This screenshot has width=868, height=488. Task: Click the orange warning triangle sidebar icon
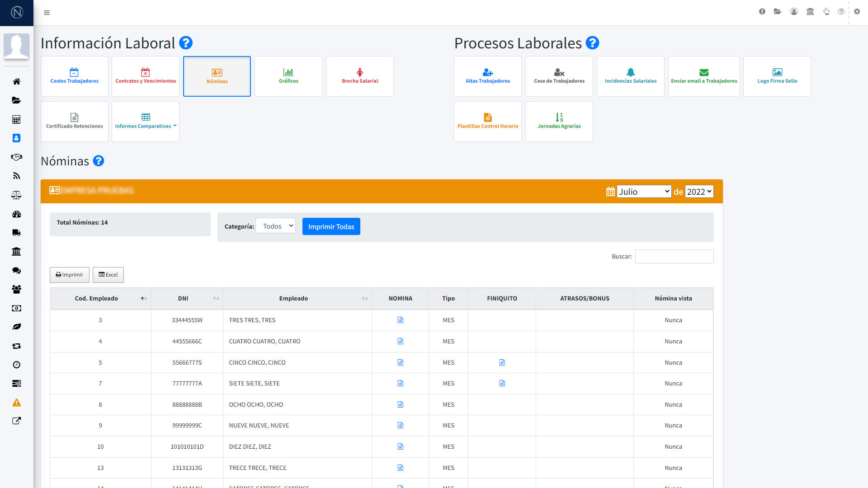[17, 403]
